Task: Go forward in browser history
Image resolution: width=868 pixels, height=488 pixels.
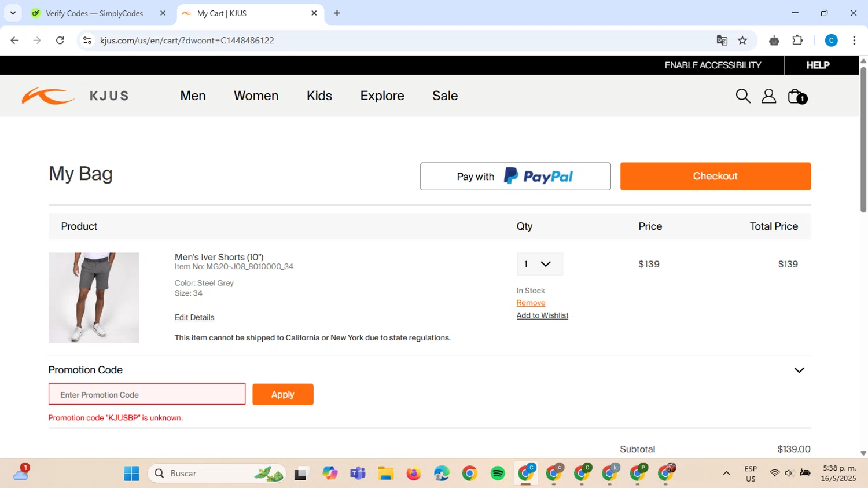Action: (37, 41)
